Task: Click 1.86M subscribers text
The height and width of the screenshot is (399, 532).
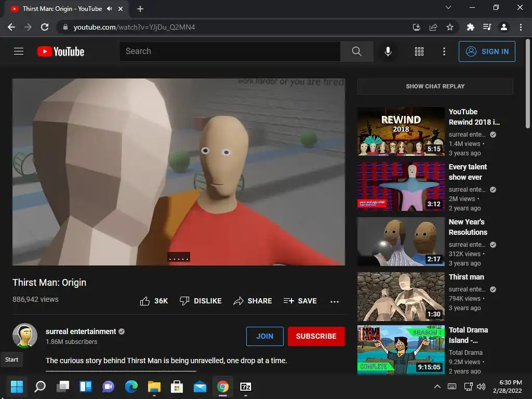Action: pos(71,342)
